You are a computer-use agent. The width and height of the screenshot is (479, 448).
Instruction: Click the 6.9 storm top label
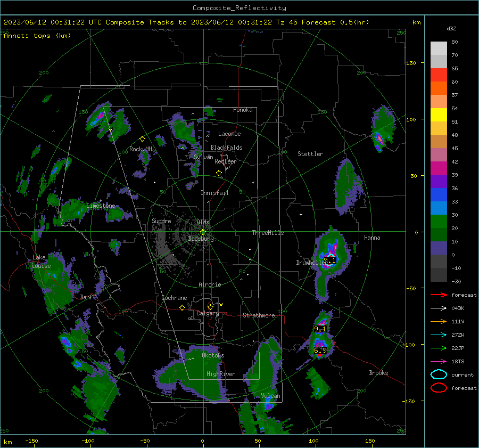click(320, 351)
